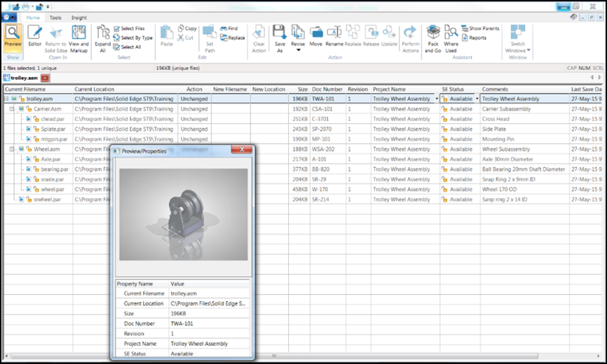Open the Set Path tool
The height and width of the screenshot is (364, 607).
coord(210,39)
